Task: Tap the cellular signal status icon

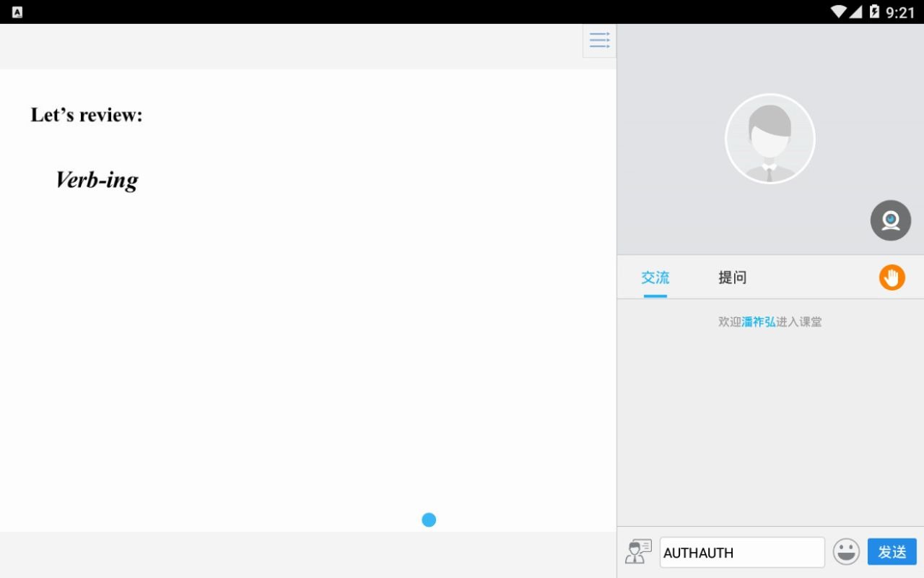Action: [x=855, y=12]
